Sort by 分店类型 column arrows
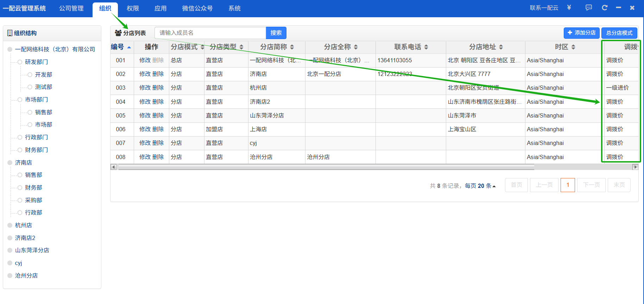The image size is (644, 304). coord(241,47)
